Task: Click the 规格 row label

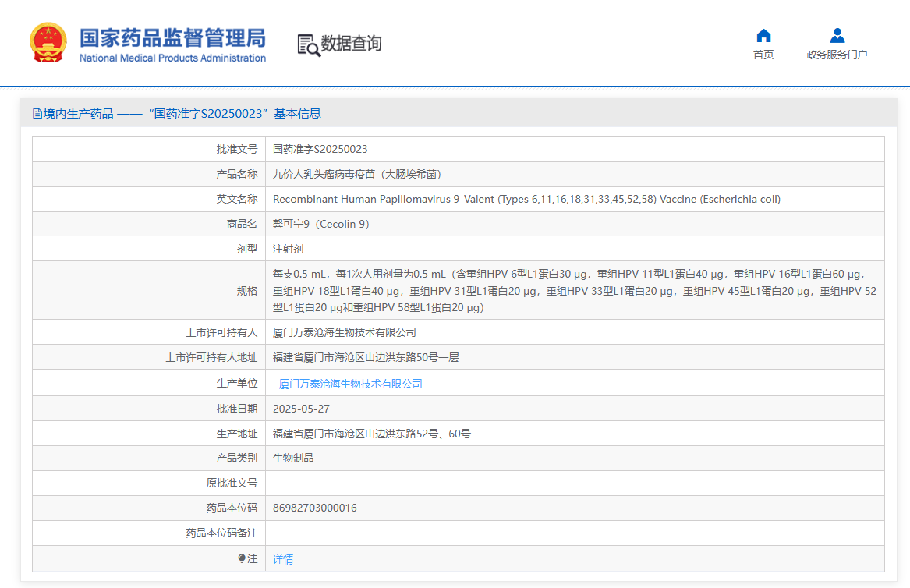Action: coord(247,291)
